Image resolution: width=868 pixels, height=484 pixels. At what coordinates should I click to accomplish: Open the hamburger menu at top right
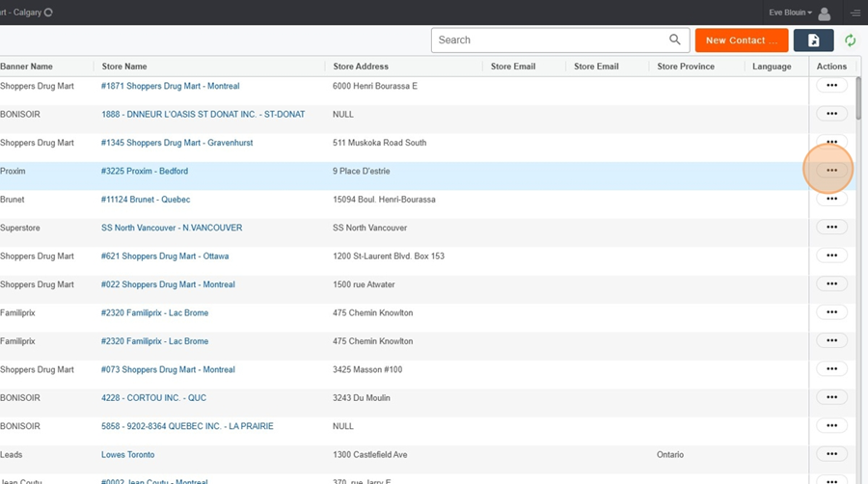pyautogui.click(x=855, y=13)
